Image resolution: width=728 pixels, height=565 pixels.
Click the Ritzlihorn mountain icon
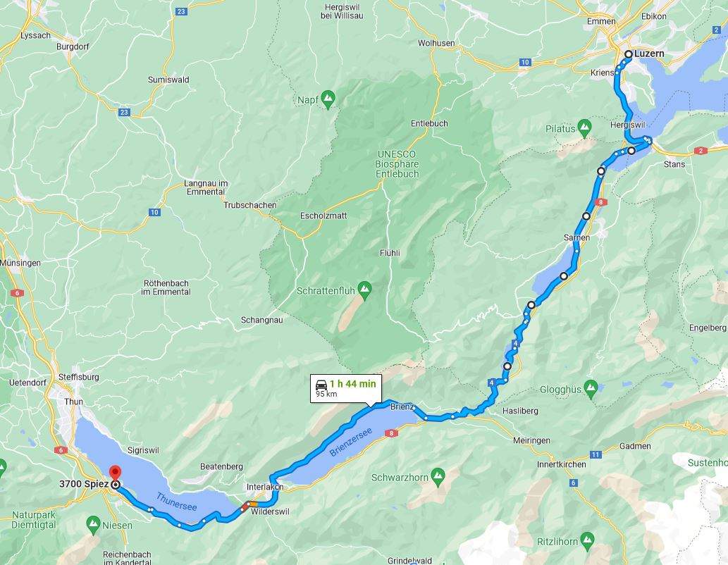587,541
